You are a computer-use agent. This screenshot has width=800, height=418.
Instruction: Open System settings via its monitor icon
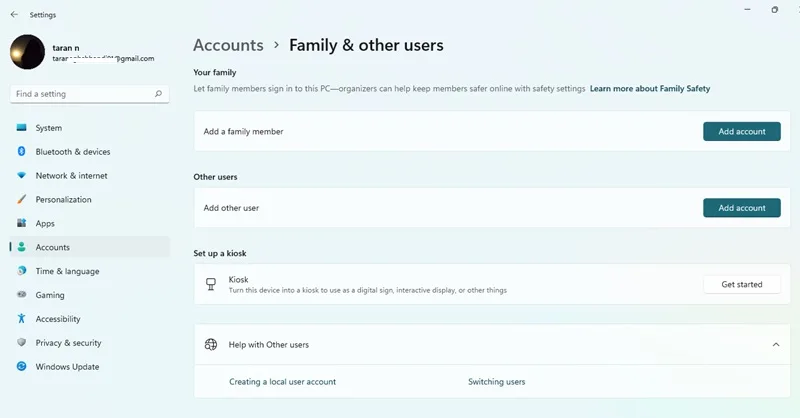click(x=21, y=128)
